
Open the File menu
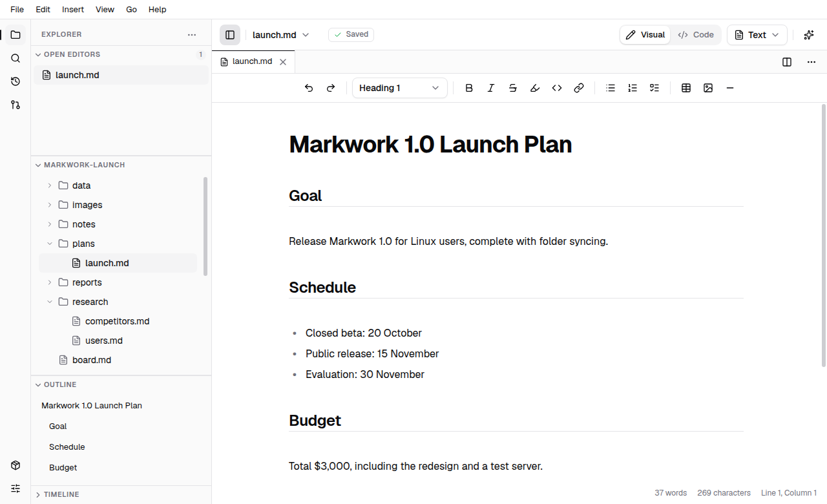[17, 10]
